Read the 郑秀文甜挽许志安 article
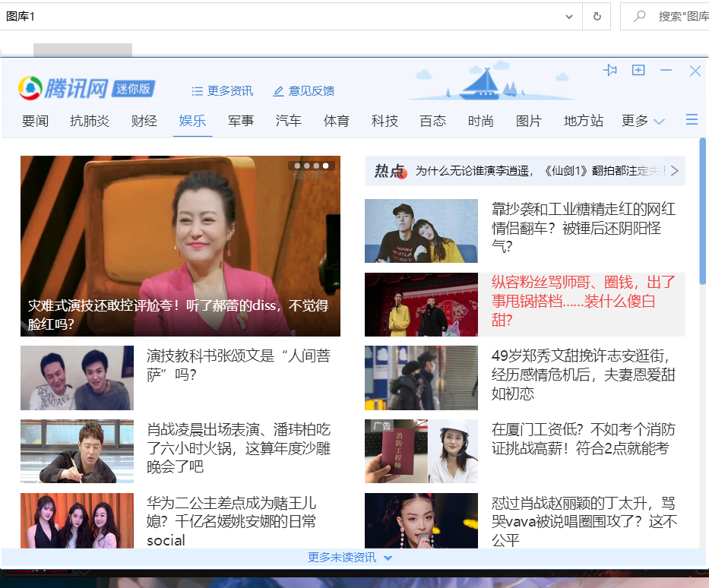709x588 pixels. [x=584, y=375]
